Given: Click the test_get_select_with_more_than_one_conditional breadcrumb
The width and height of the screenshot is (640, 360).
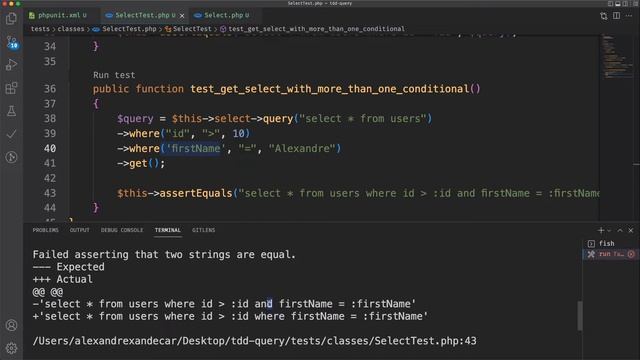Looking at the screenshot, I should [x=316, y=29].
